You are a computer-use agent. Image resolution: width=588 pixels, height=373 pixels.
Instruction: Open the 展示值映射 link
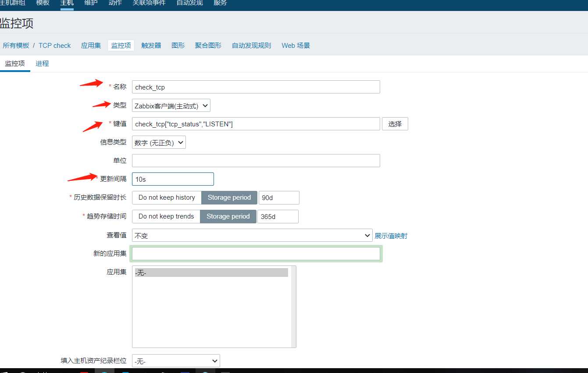coord(391,236)
